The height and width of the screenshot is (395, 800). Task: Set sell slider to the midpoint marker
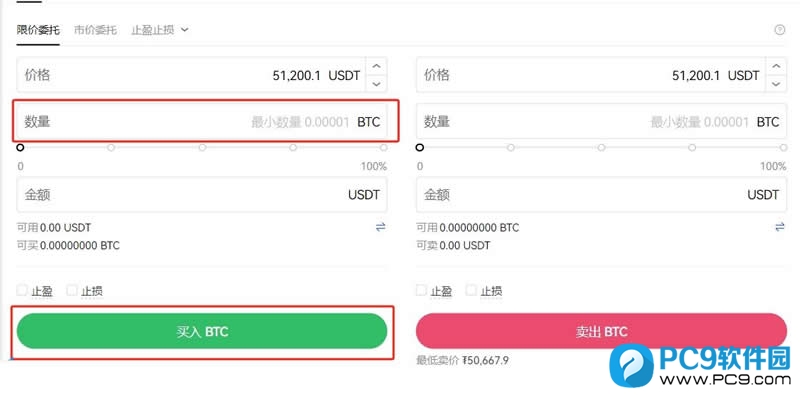coord(602,147)
